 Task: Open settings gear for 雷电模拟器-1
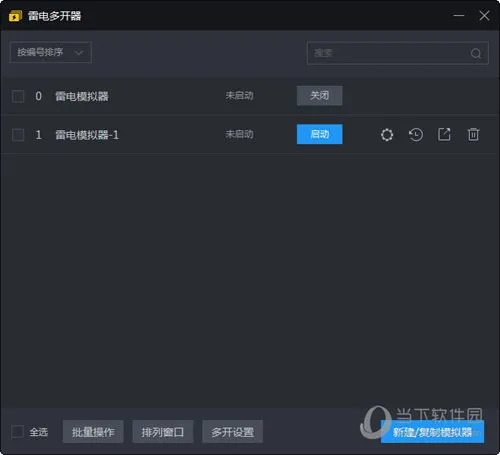pyautogui.click(x=387, y=135)
